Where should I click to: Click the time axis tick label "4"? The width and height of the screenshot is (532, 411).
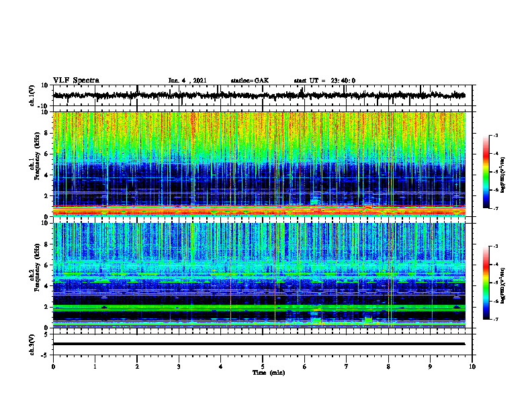tap(221, 367)
